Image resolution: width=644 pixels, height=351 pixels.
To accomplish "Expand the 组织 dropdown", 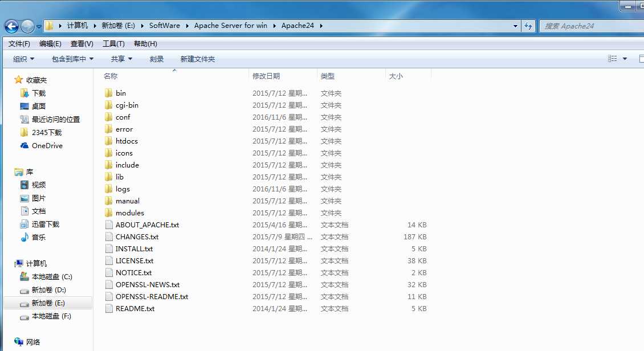I will [x=23, y=59].
